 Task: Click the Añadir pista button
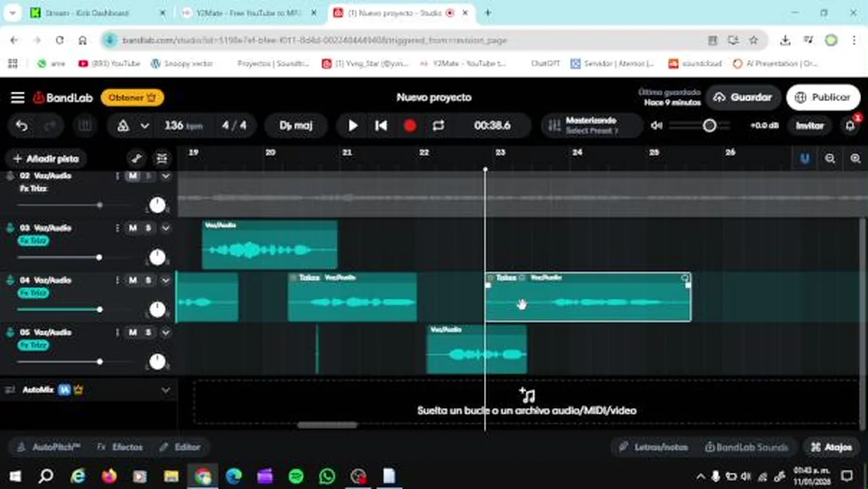pos(46,158)
